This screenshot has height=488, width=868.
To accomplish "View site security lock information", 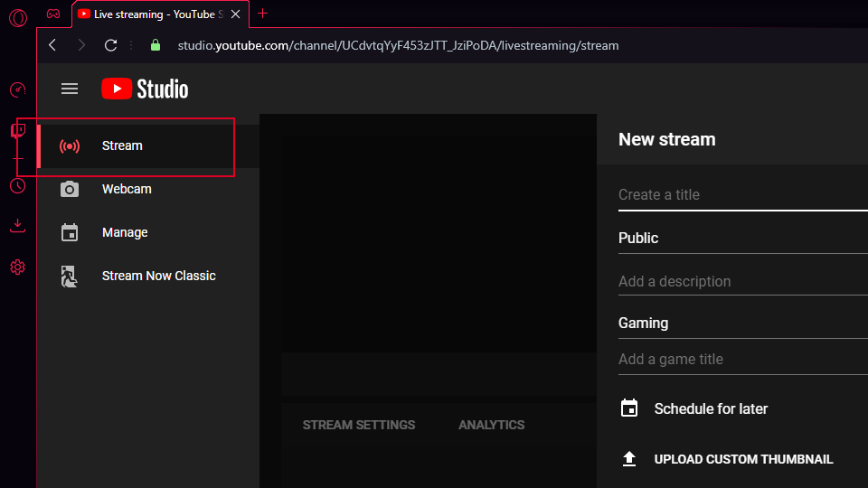I will pos(156,45).
